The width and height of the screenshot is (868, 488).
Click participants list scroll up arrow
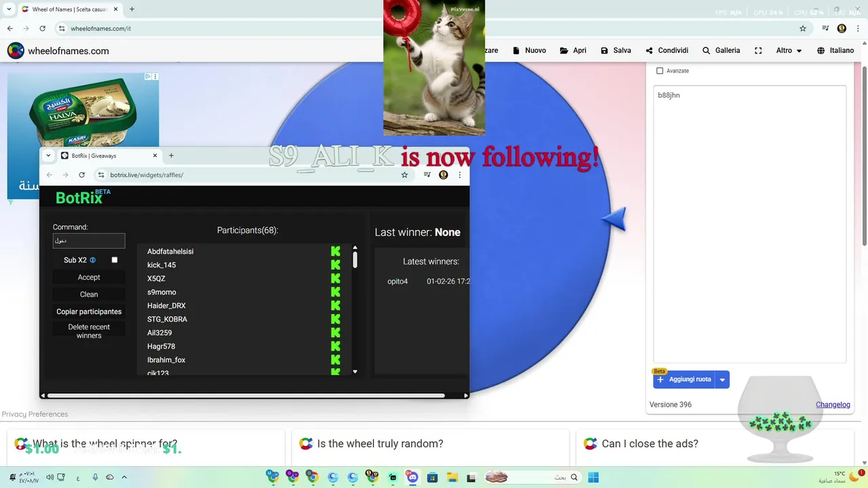coord(355,248)
